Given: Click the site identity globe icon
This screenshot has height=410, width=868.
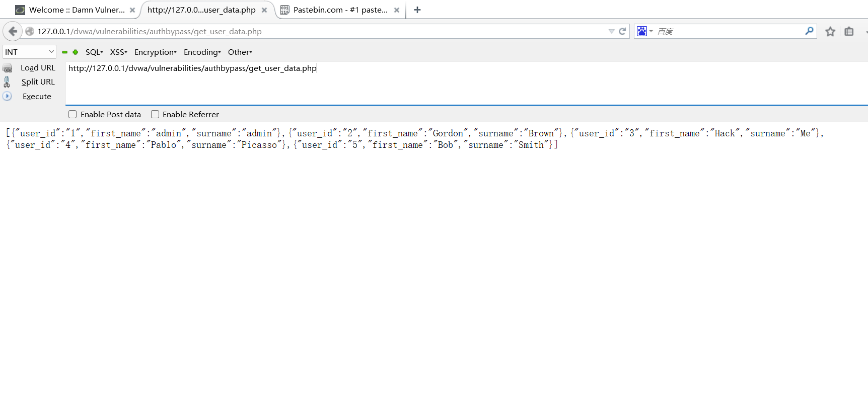Looking at the screenshot, I should tap(30, 31).
